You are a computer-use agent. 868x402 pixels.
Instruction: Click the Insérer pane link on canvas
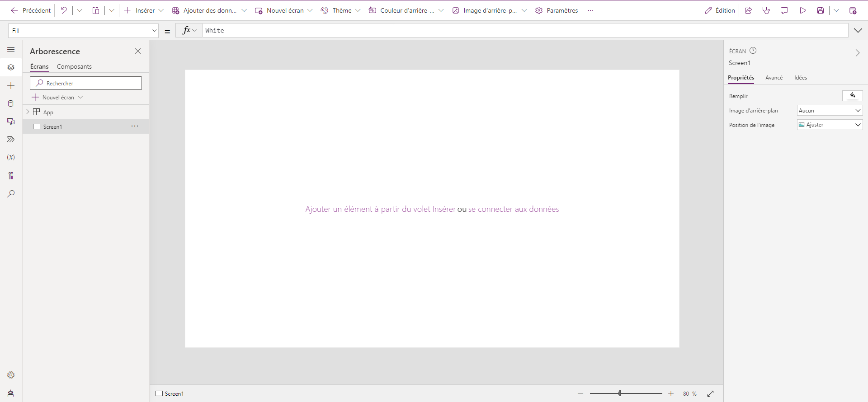tap(380, 209)
